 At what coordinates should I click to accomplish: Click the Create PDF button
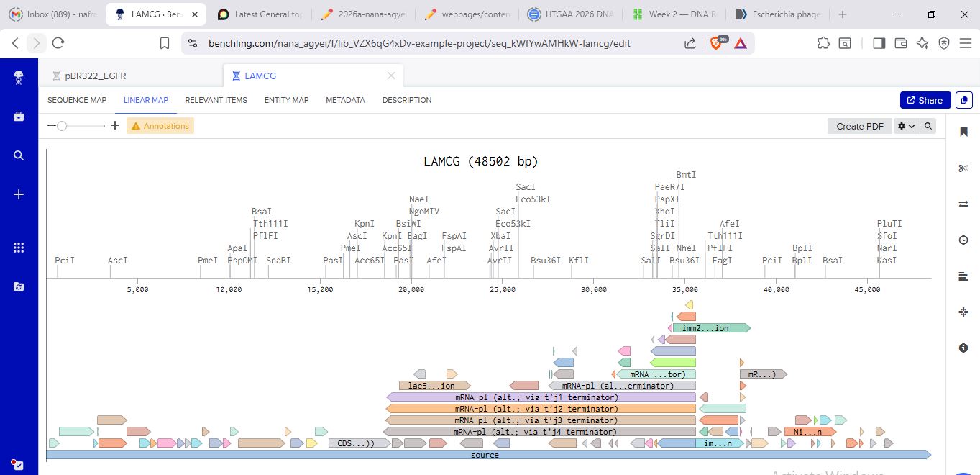pyautogui.click(x=859, y=126)
